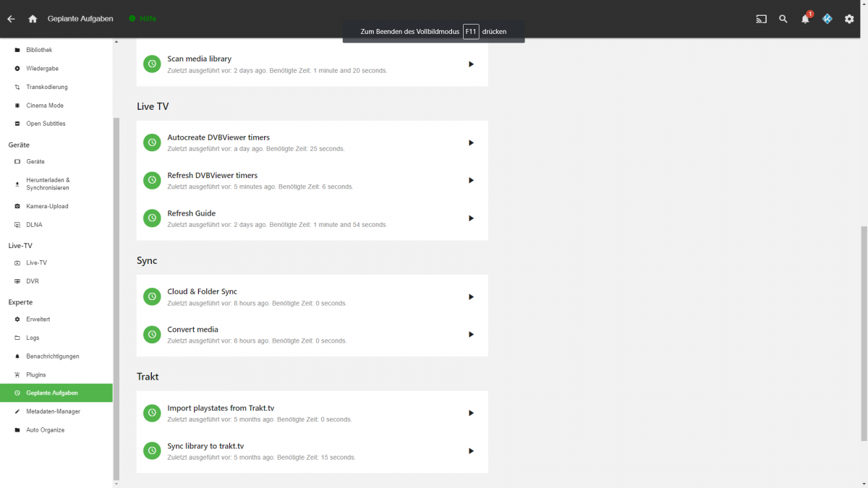Open Auto Organize in the sidebar
The width and height of the screenshot is (868, 488).
pos(56,430)
